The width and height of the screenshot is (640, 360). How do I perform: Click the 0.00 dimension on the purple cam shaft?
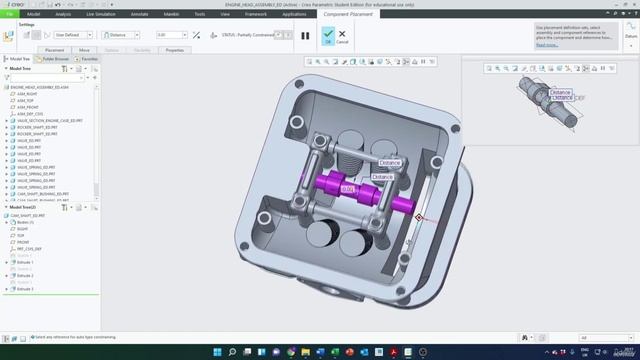pos(348,189)
